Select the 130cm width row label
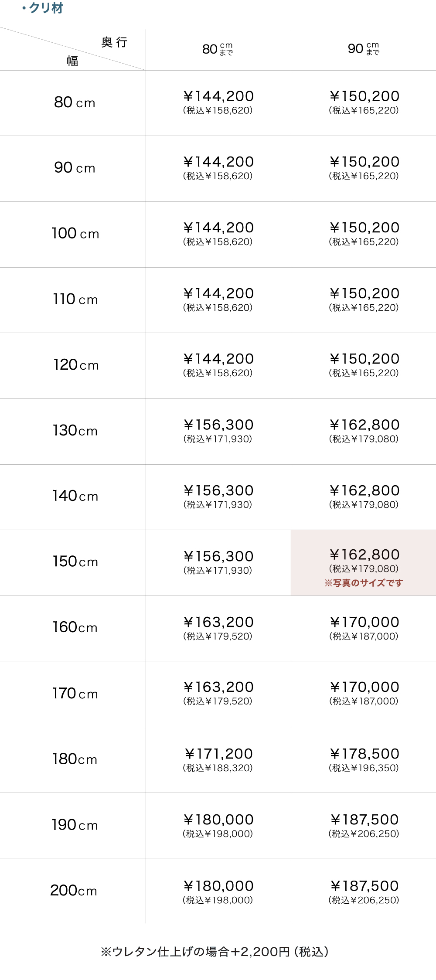 (75, 431)
